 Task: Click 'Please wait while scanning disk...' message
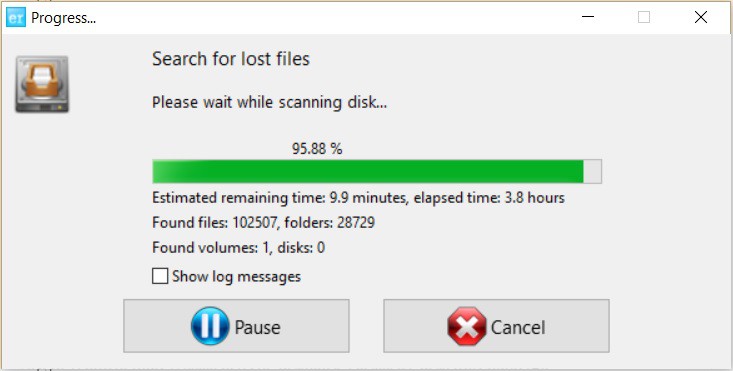tap(269, 102)
